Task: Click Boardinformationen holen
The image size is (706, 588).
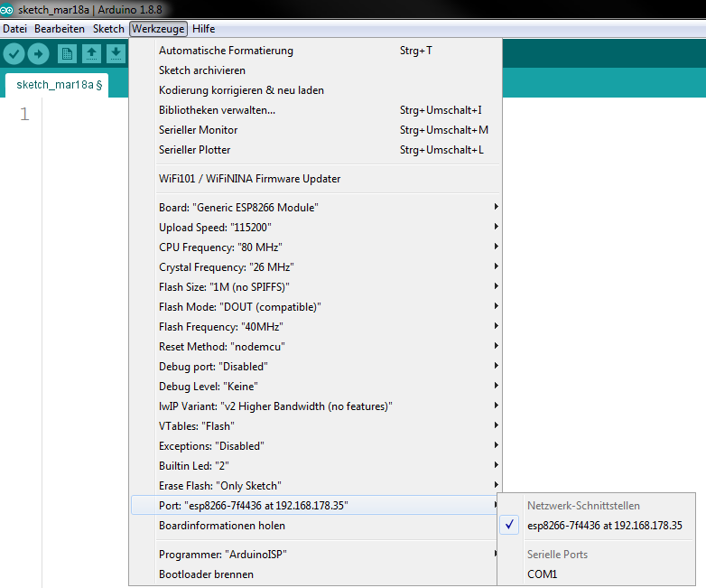Action: click(x=222, y=526)
